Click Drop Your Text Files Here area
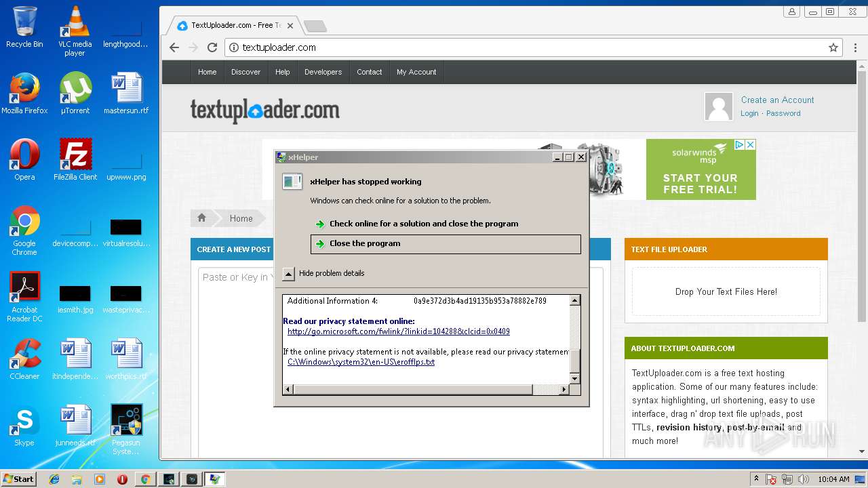 pos(726,291)
